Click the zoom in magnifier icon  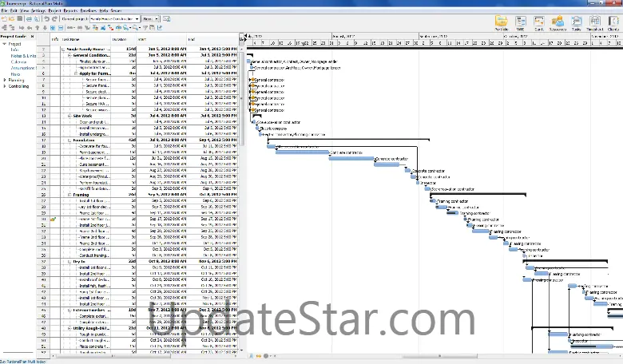pyautogui.click(x=126, y=28)
